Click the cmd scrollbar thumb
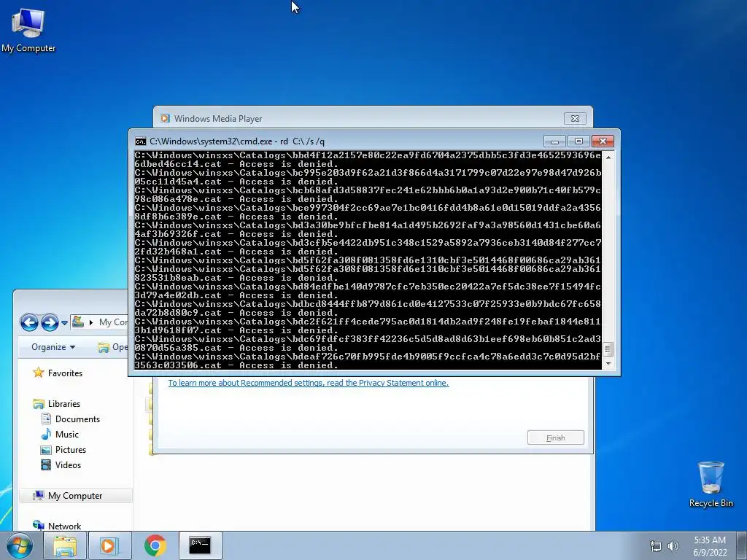Viewport: 747px width, 560px height. [x=608, y=349]
